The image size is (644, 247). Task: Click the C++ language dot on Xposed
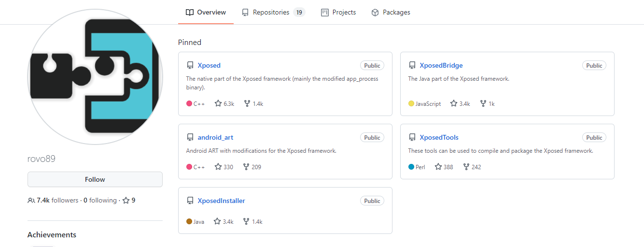click(189, 103)
